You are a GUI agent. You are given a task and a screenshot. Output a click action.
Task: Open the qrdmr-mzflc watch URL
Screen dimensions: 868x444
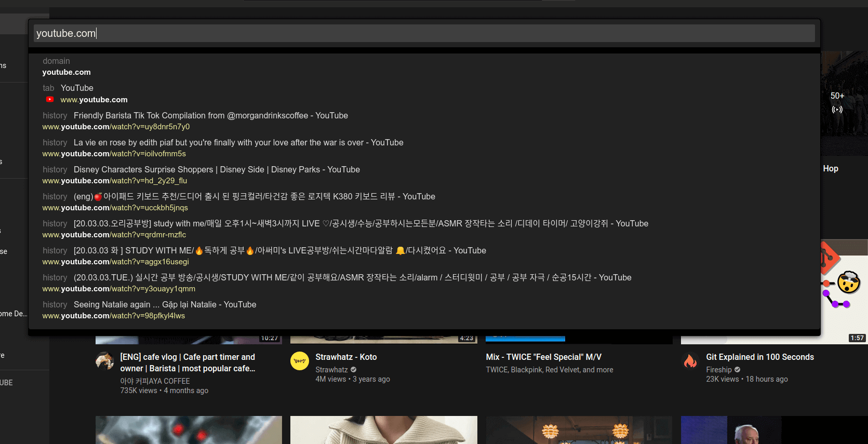coord(114,235)
